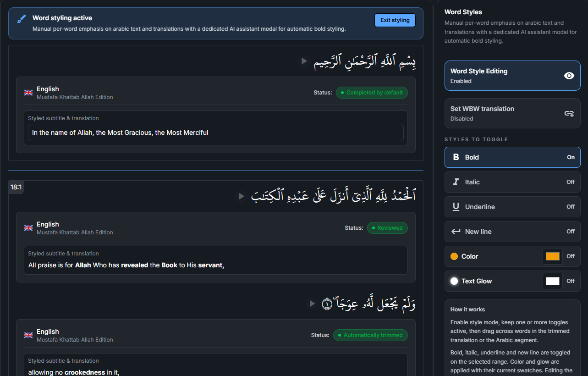Play the verse 18:1 first Arabic segment
588x376 pixels.
click(241, 196)
